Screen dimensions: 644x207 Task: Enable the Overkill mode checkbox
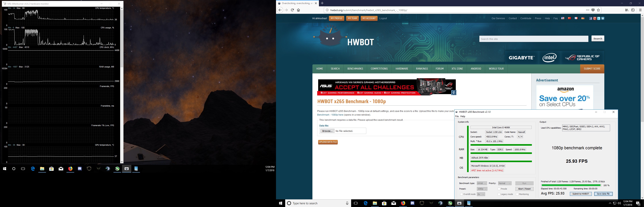(462, 194)
